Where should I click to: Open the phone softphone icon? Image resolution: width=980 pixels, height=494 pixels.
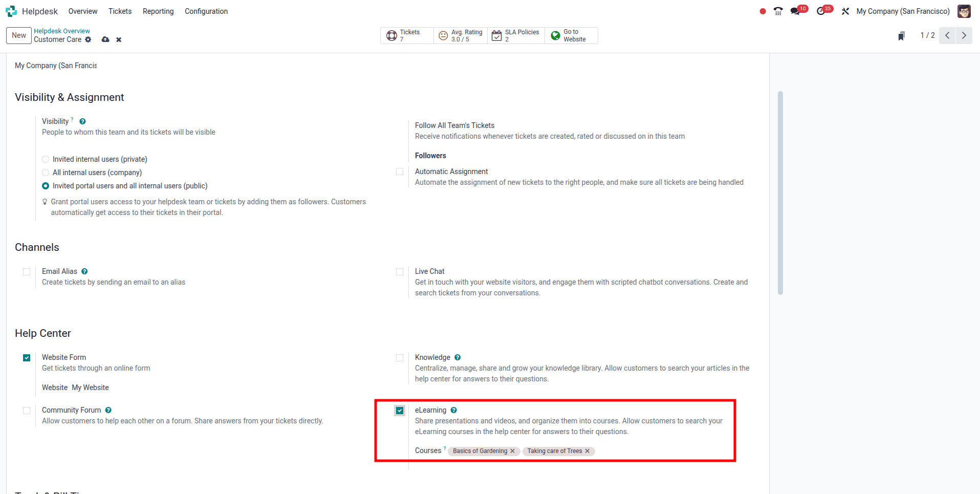point(777,11)
